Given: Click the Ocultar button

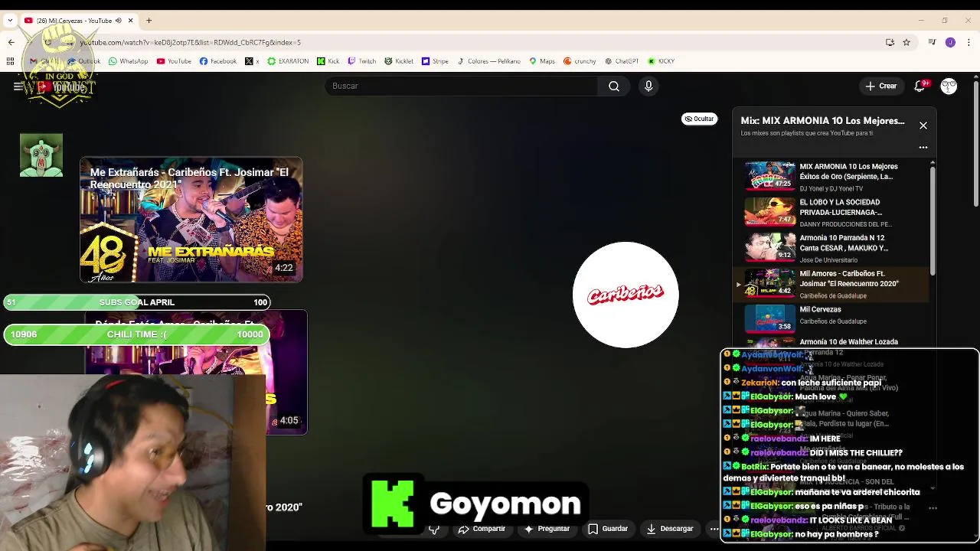Looking at the screenshot, I should (699, 119).
